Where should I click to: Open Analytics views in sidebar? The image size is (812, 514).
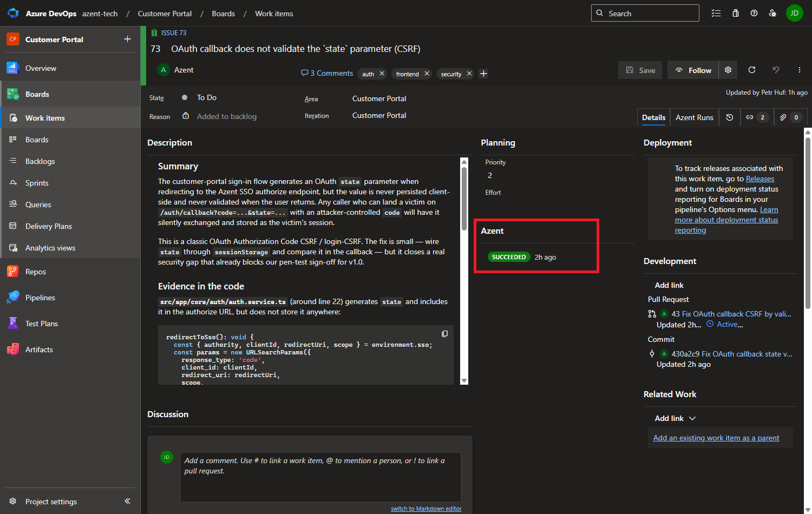click(x=70, y=248)
